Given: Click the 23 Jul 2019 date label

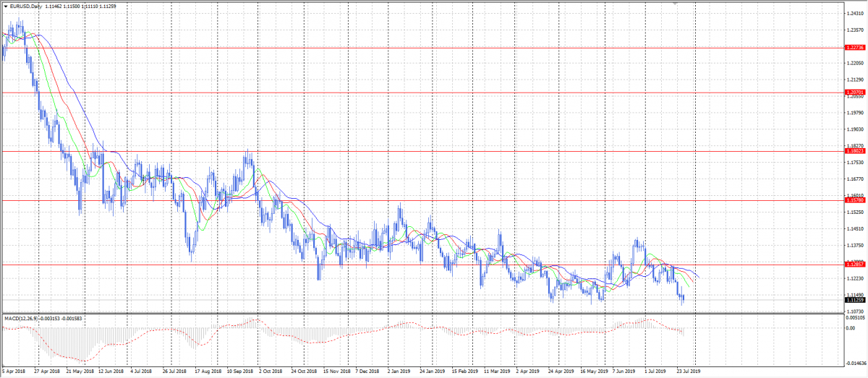Looking at the screenshot, I should coord(689,371).
